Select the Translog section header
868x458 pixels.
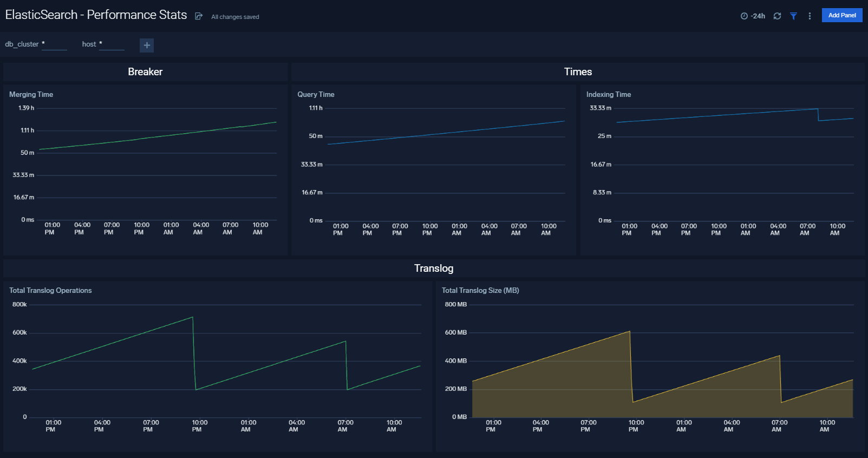(x=434, y=269)
